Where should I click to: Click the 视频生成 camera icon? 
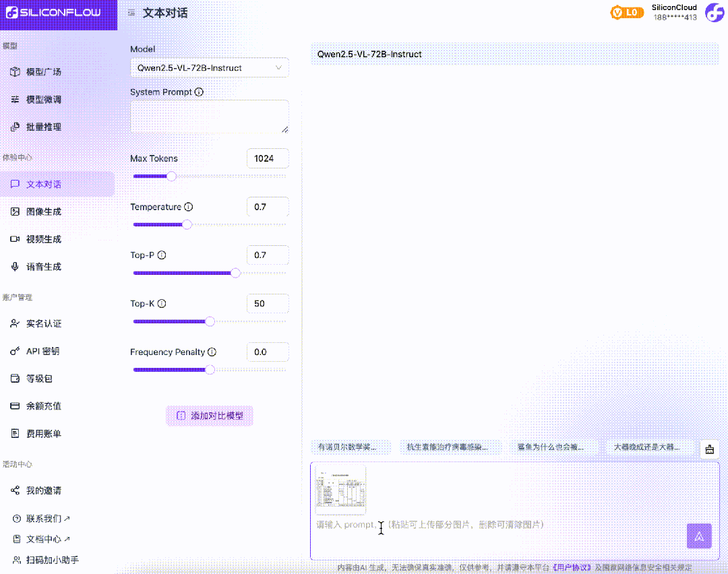click(x=15, y=239)
